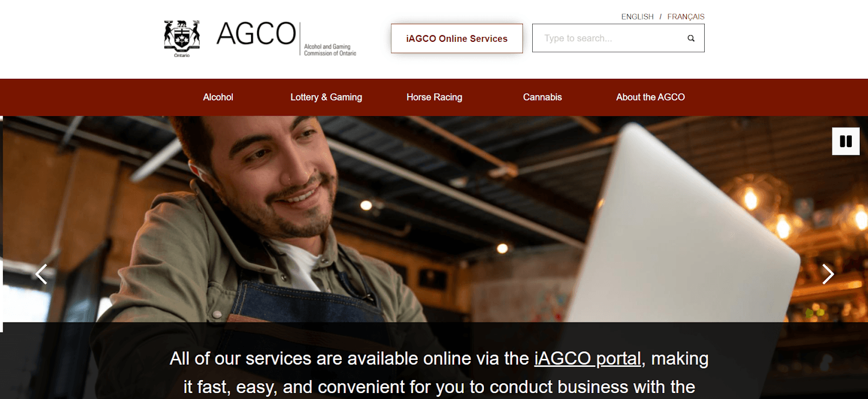Image resolution: width=868 pixels, height=399 pixels.
Task: Go to previous slide with left arrow
Action: pyautogui.click(x=41, y=274)
